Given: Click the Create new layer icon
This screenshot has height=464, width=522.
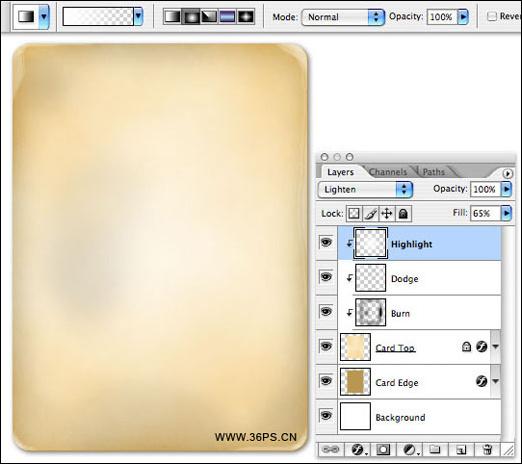Looking at the screenshot, I should tap(461, 450).
